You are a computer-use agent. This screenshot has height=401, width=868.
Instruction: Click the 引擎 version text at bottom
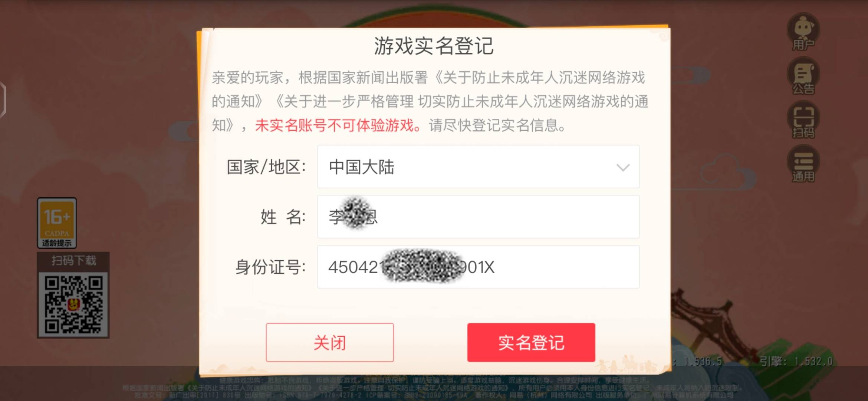[796, 361]
